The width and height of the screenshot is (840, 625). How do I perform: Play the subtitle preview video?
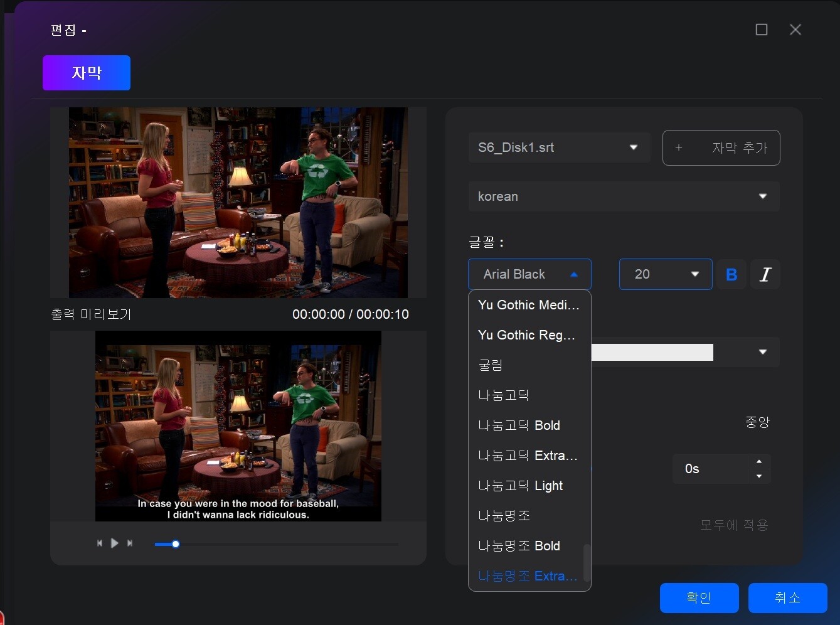point(114,543)
